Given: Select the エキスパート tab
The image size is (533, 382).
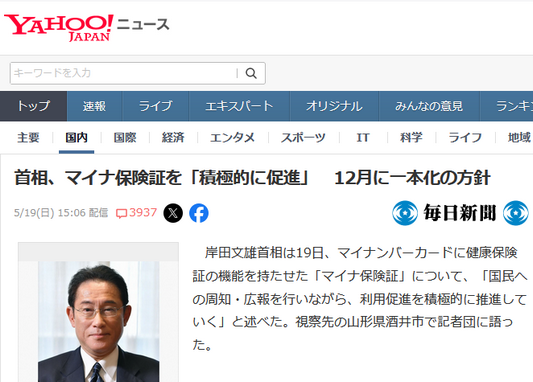Looking at the screenshot, I should (x=239, y=106).
